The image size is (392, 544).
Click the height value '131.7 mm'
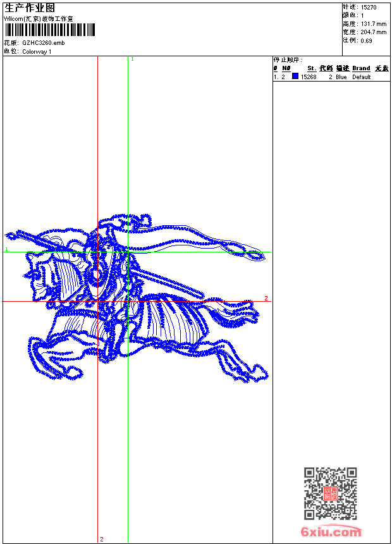click(374, 24)
